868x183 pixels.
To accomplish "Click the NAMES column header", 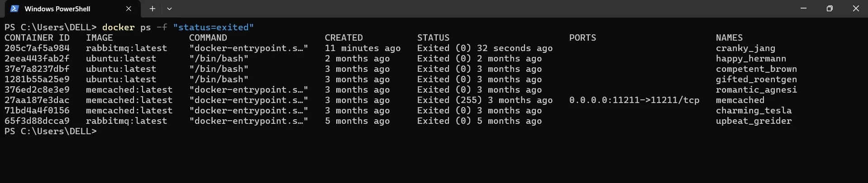I will 729,38.
